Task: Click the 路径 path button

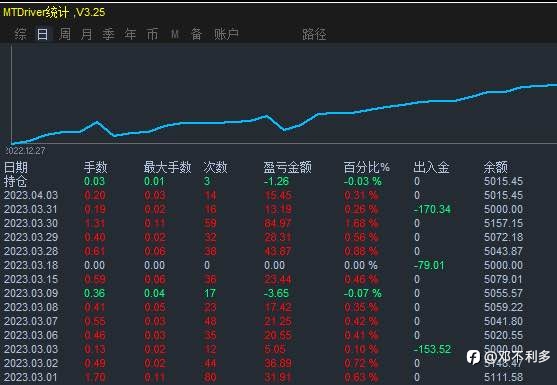Action: [x=314, y=34]
